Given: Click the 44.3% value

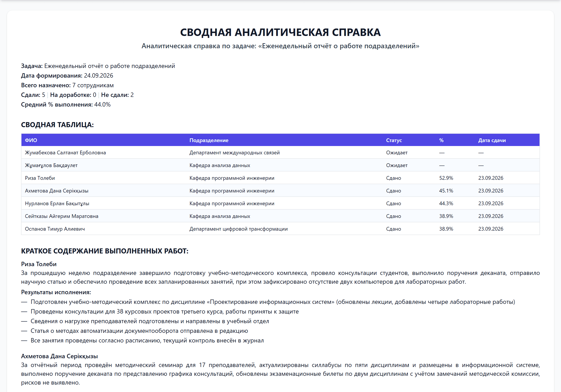Looking at the screenshot, I should (x=446, y=203).
